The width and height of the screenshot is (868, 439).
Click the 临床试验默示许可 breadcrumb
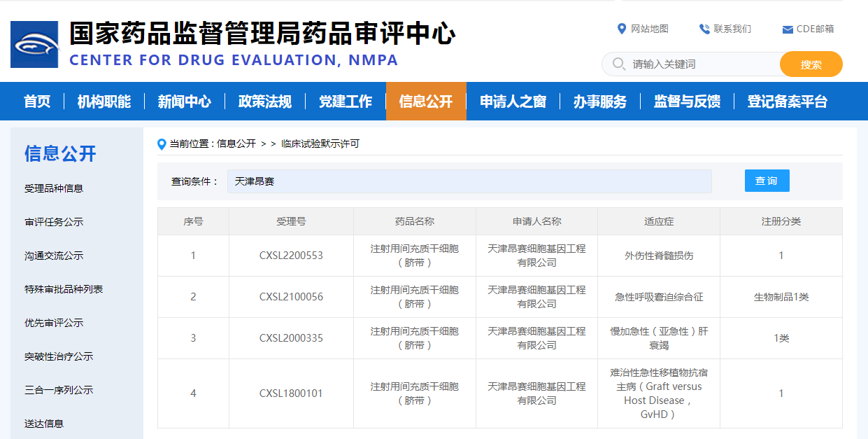320,144
